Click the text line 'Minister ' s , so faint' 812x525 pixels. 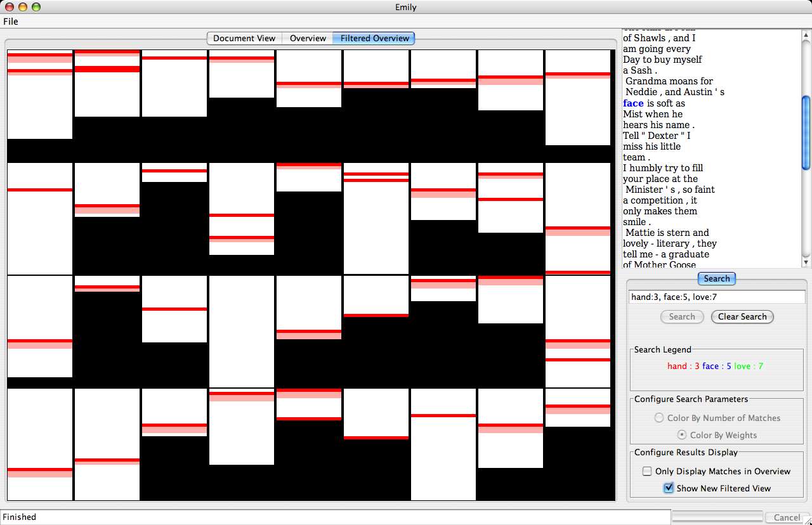[670, 190]
